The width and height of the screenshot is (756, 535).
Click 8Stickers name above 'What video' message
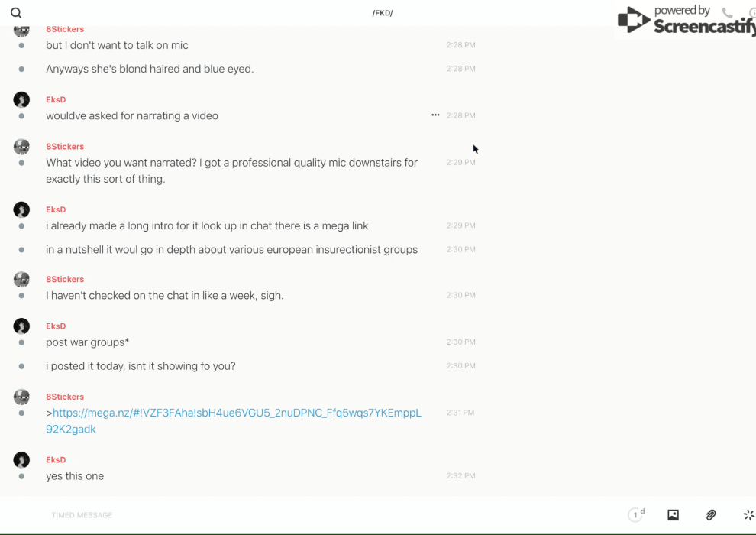point(65,147)
